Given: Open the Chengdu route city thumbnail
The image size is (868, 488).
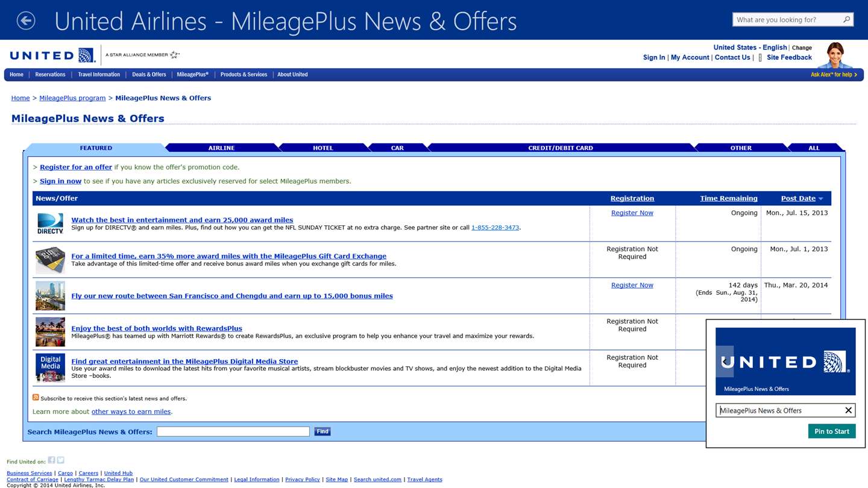Looking at the screenshot, I should pos(50,296).
